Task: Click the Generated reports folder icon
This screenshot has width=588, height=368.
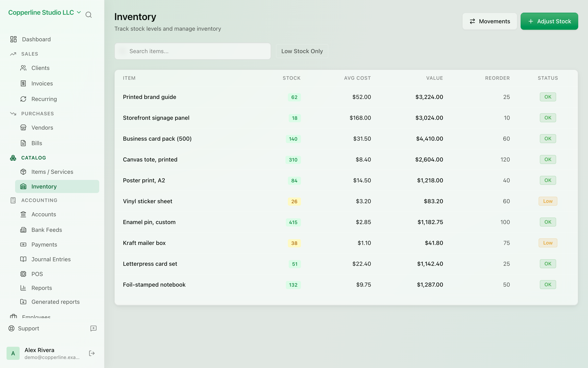Action: [x=23, y=302]
